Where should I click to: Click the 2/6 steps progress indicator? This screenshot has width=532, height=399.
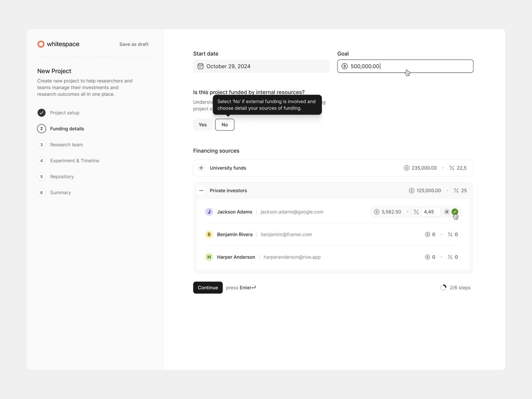pos(456,288)
